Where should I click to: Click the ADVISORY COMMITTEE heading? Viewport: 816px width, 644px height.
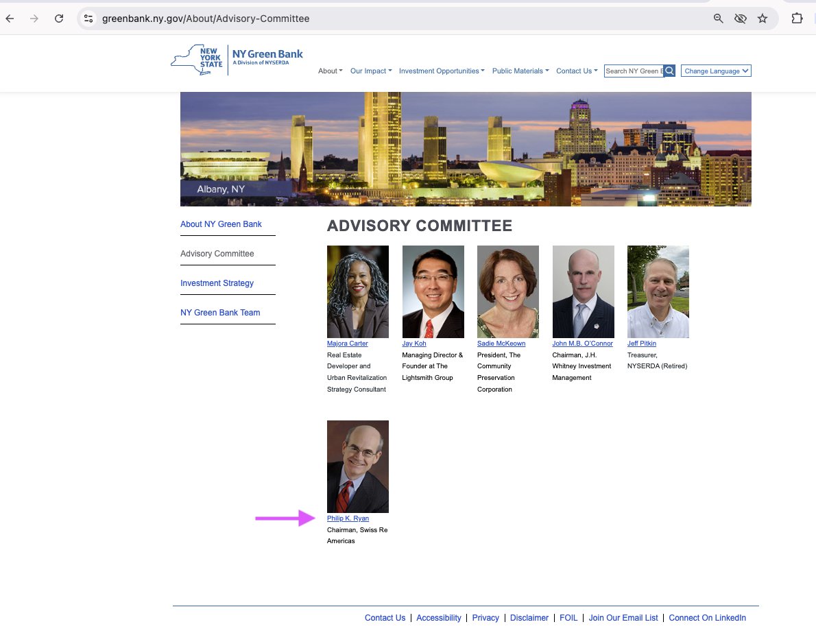[x=420, y=226]
